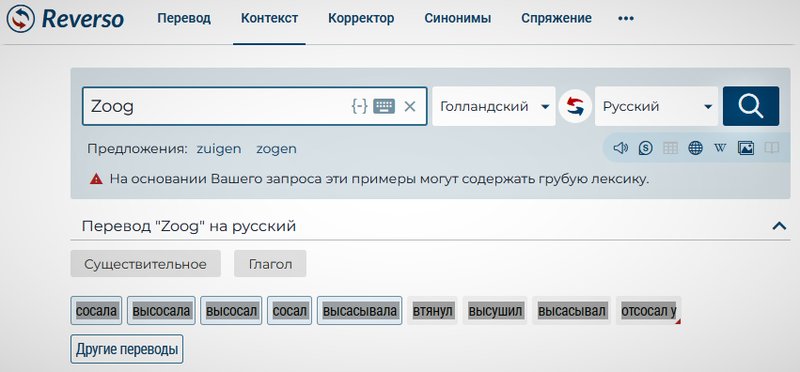Select the translation сосала
The width and height of the screenshot is (800, 372).
pos(96,310)
